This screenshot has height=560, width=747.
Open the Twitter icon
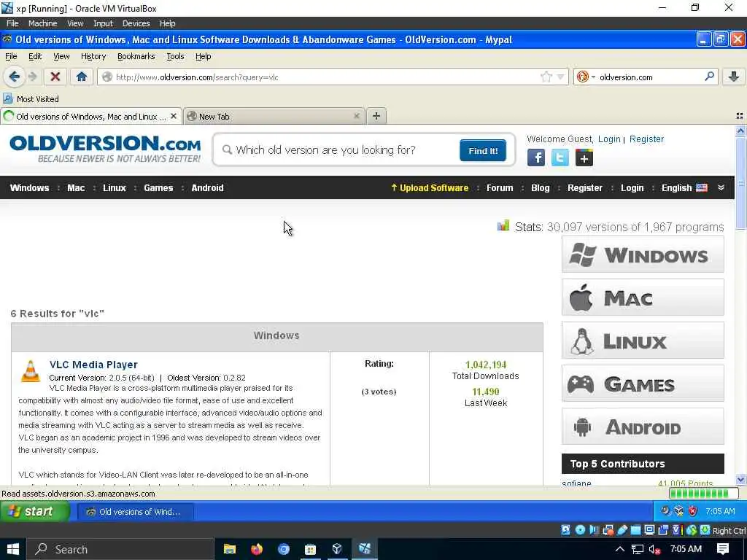point(560,157)
